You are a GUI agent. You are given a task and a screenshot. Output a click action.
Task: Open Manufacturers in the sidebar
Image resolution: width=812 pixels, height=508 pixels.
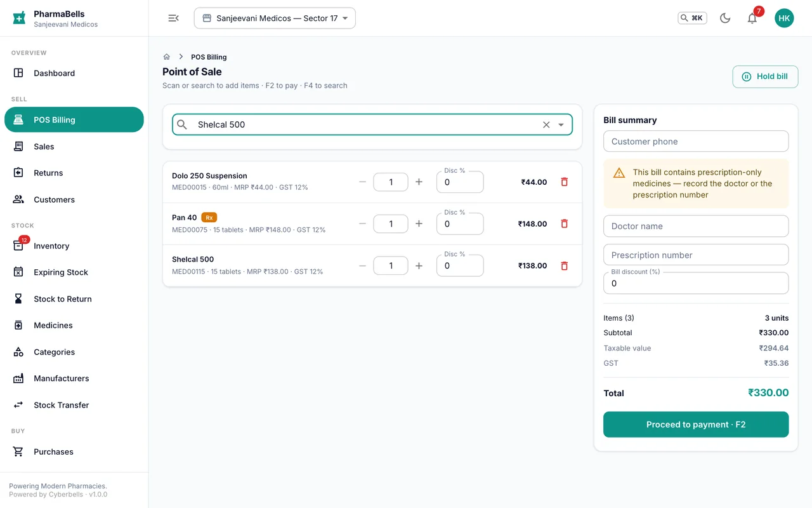pyautogui.click(x=74, y=378)
